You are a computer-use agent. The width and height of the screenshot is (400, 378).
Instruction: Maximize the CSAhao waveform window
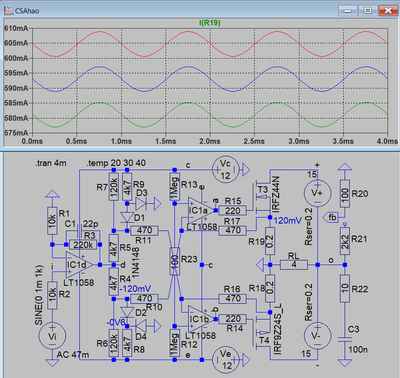point(368,11)
